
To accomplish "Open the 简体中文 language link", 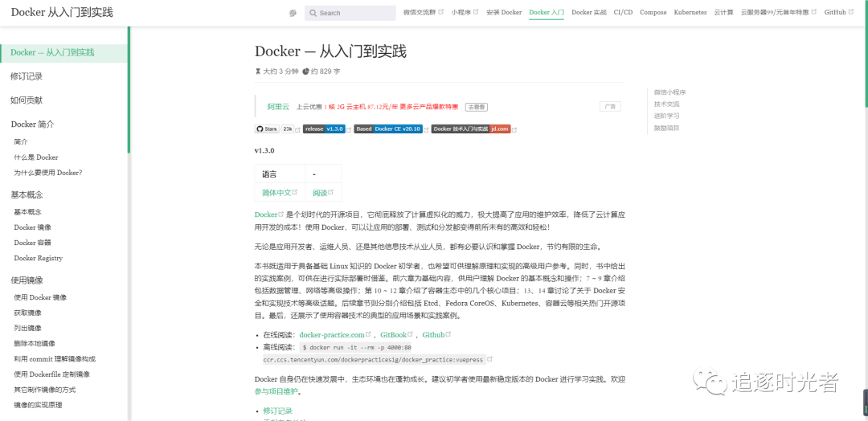I will (x=276, y=193).
